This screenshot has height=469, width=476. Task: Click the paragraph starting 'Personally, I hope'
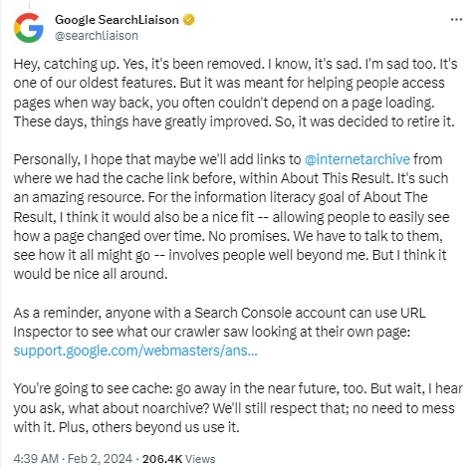pos(231,217)
